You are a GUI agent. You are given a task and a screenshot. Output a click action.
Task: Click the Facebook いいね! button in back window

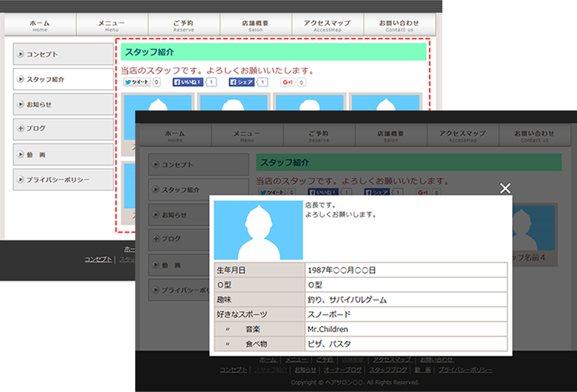(188, 82)
